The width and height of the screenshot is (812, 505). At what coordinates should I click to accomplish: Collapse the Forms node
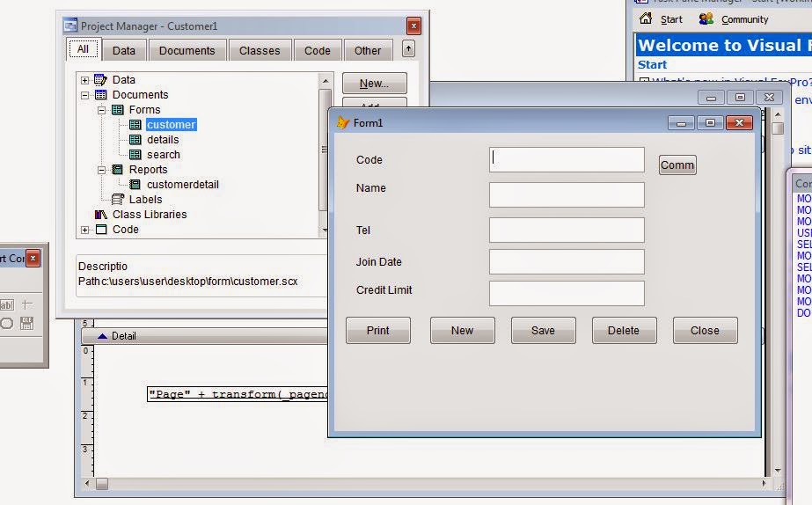[101, 110]
